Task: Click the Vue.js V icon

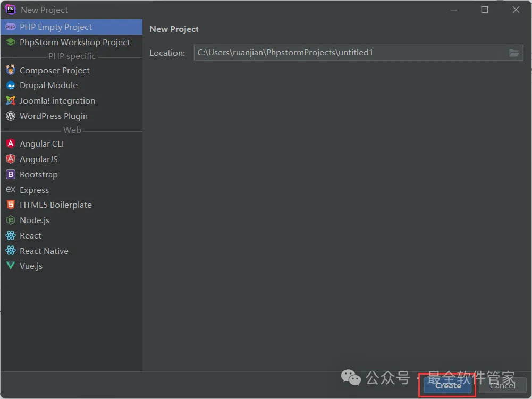Action: click(x=11, y=266)
